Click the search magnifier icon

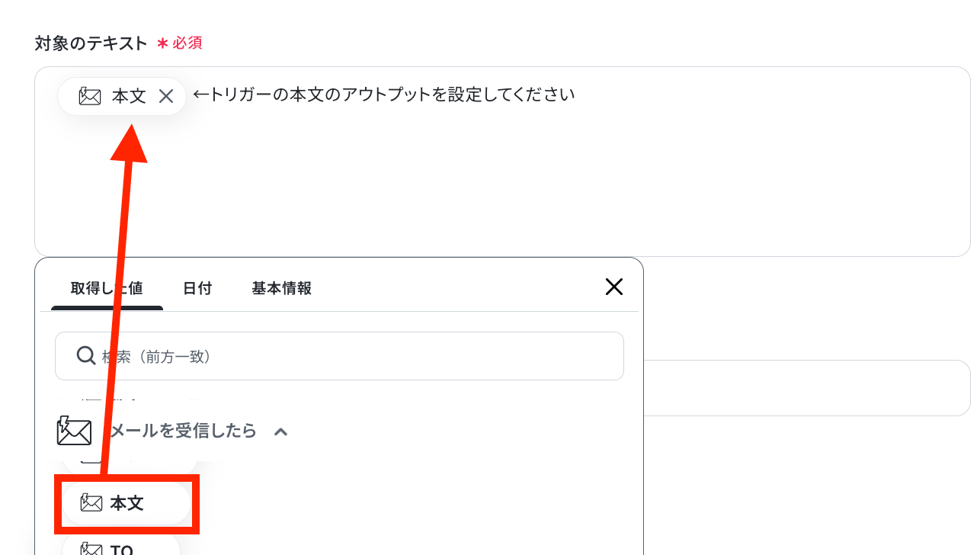point(86,356)
